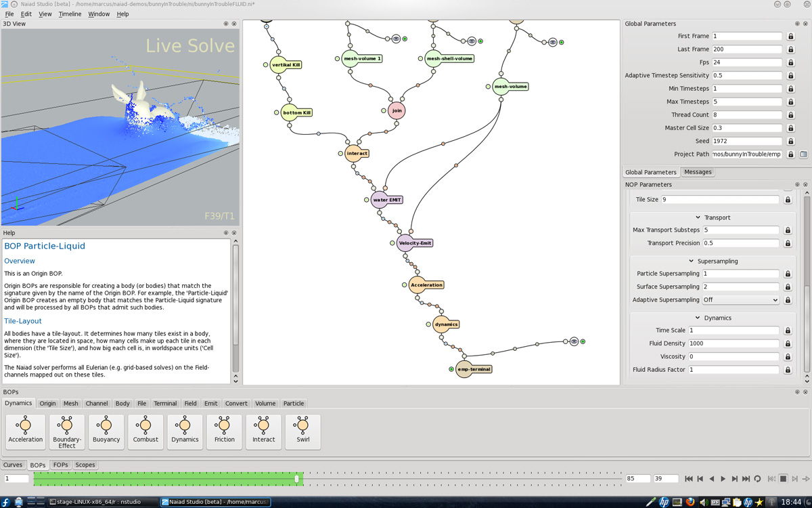Open the FOPs tab
This screenshot has width=812, height=508.
[61, 465]
